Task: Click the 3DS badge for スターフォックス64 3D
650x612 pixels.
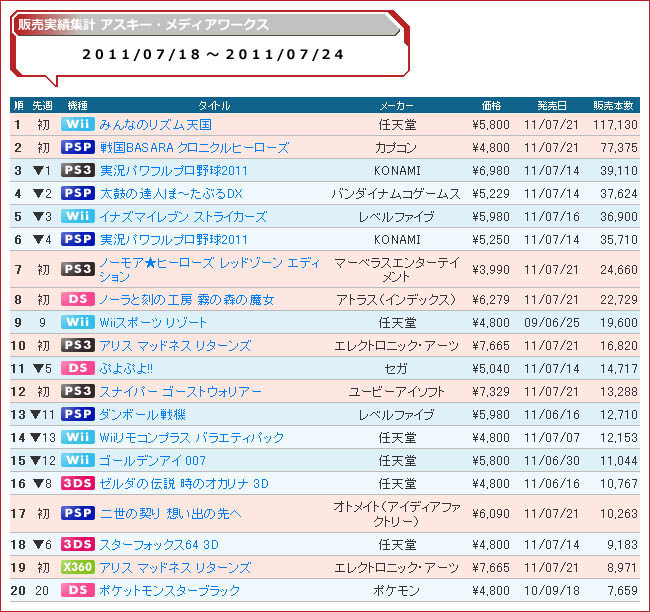Action: click(78, 544)
